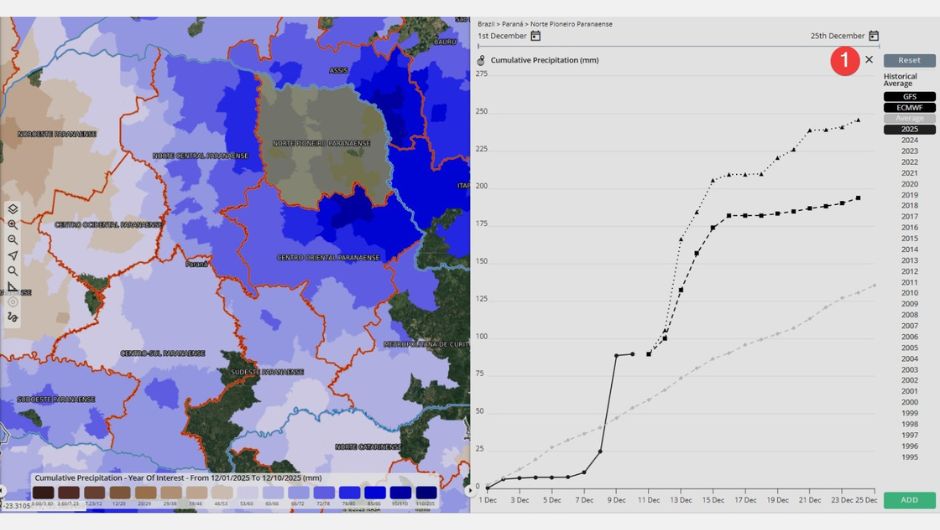Open the end date calendar picker
Viewport: 940px width, 530px height.
(873, 36)
